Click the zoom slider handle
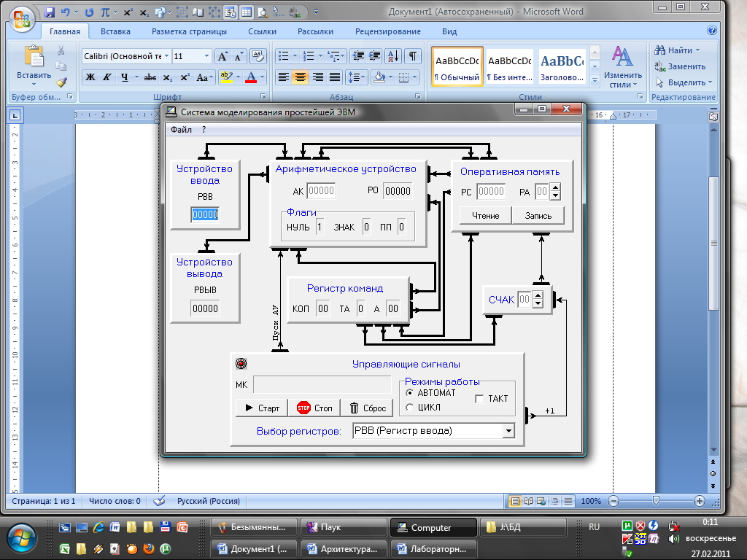This screenshot has width=747, height=560. point(656,500)
